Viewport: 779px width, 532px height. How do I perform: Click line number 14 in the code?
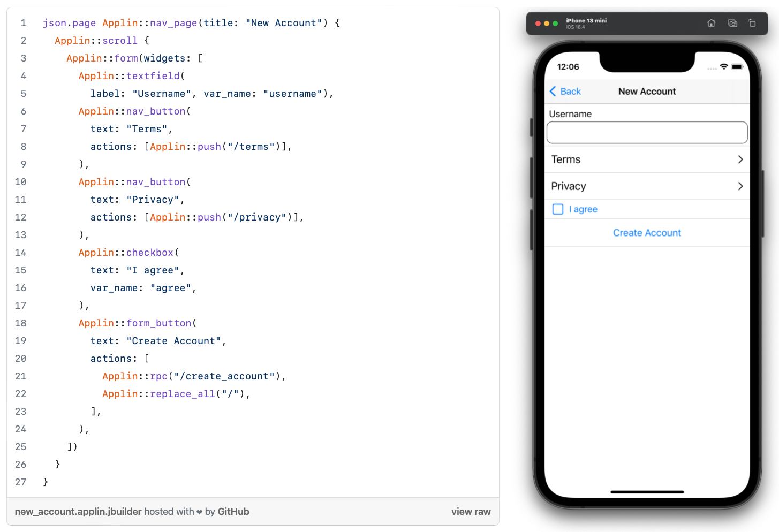tap(20, 253)
